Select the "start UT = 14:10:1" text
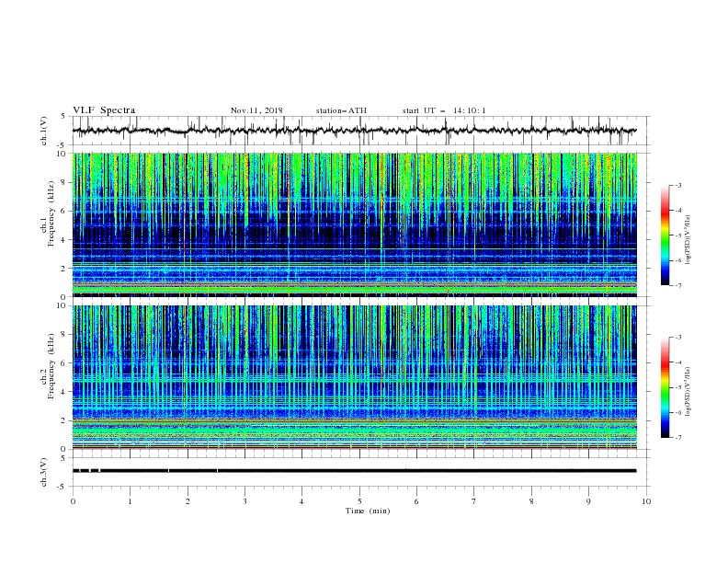The width and height of the screenshot is (728, 563). (444, 110)
